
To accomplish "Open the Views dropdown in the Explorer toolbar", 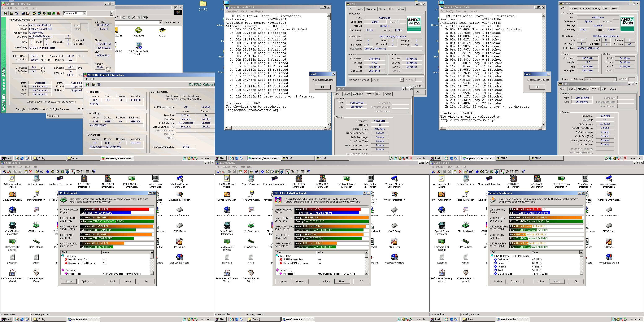I will [148, 17].
